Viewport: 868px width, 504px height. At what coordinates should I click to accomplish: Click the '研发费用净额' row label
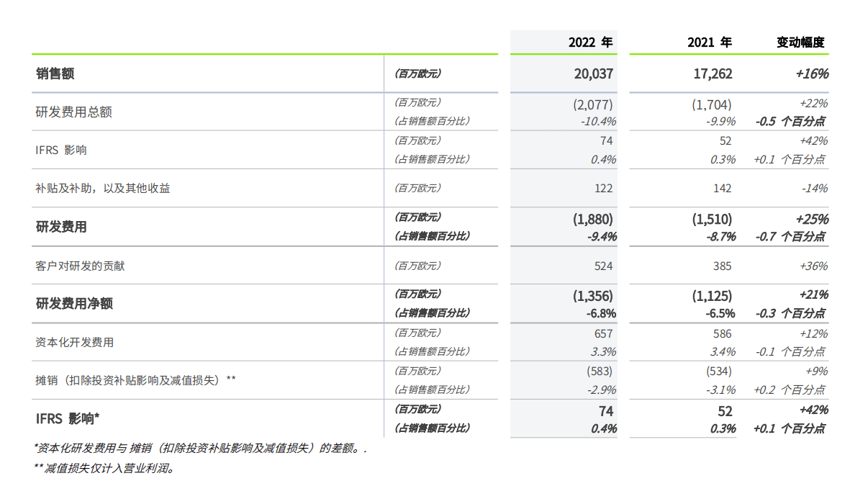pos(74,304)
